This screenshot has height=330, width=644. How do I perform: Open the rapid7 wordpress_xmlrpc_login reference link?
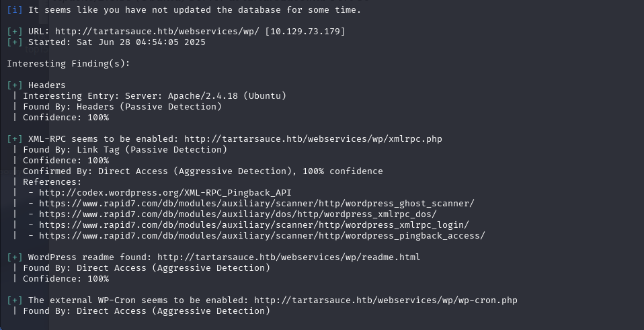click(254, 224)
